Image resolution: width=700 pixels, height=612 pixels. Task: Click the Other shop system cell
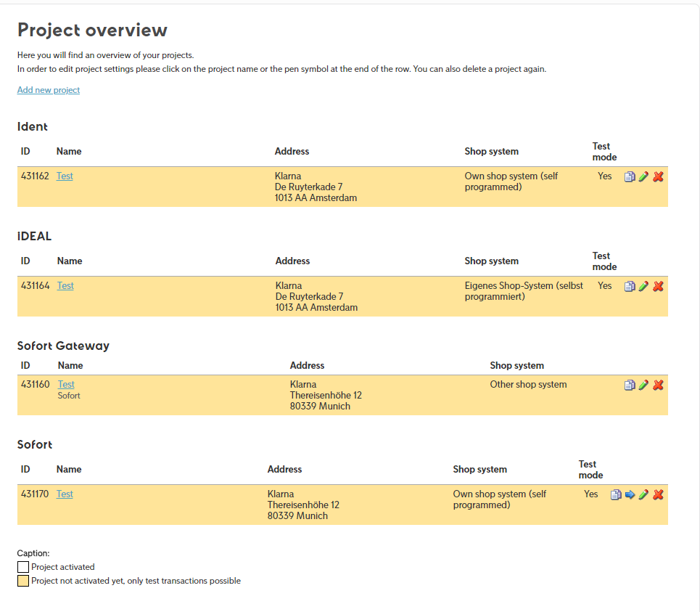pos(529,384)
